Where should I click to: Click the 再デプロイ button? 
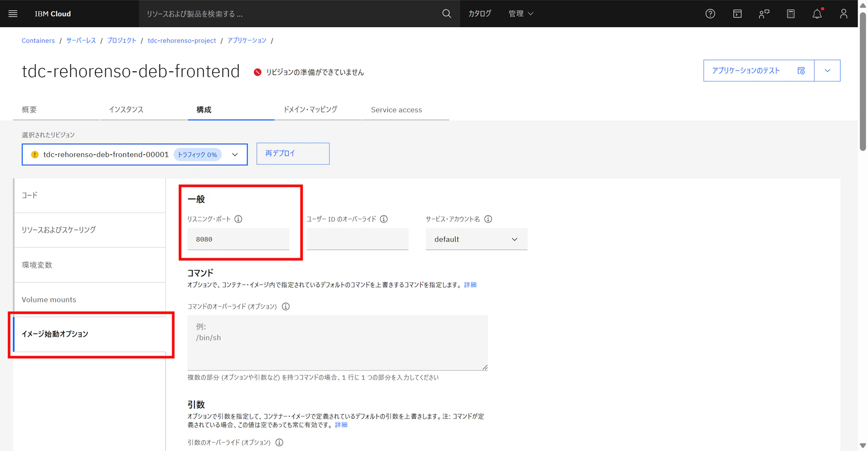click(x=293, y=154)
